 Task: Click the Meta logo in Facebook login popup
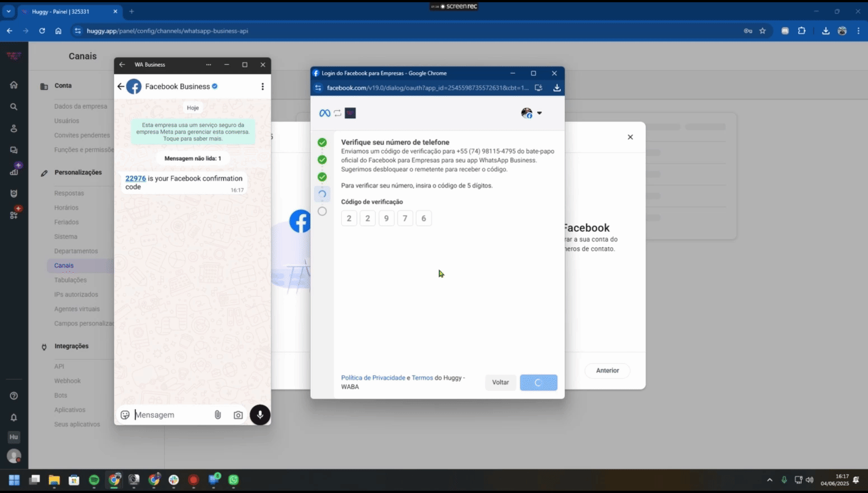pos(325,113)
